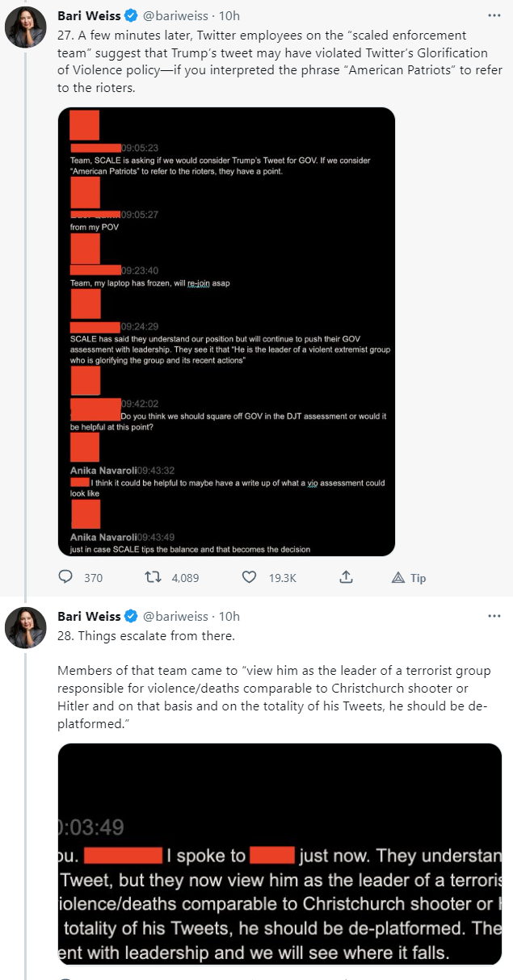Open Bari Weiss name link on tweet 28

(x=89, y=616)
